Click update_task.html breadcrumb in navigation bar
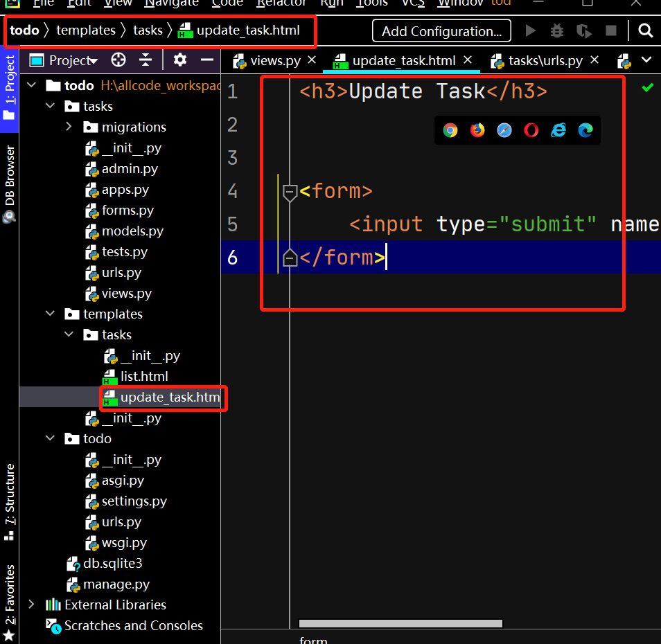The height and width of the screenshot is (644, 661). 239,30
